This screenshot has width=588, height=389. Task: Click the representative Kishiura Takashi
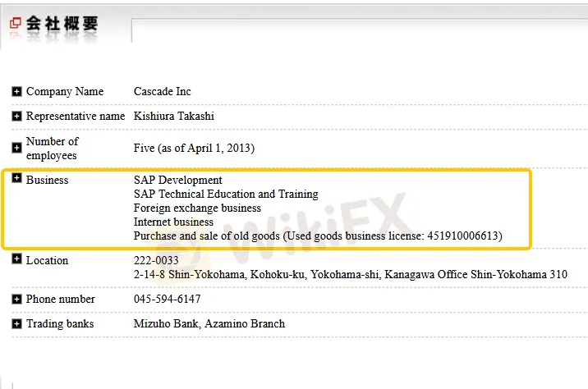[174, 117]
